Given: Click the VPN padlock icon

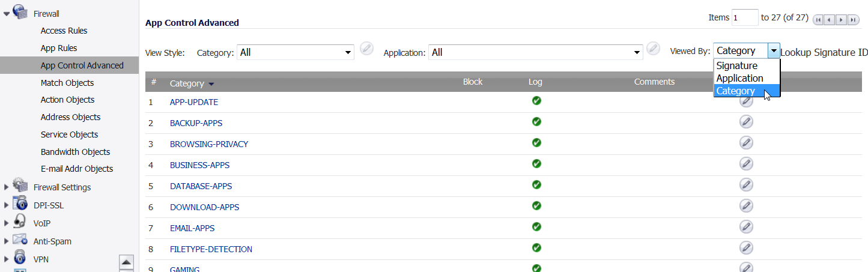Looking at the screenshot, I should tap(20, 258).
